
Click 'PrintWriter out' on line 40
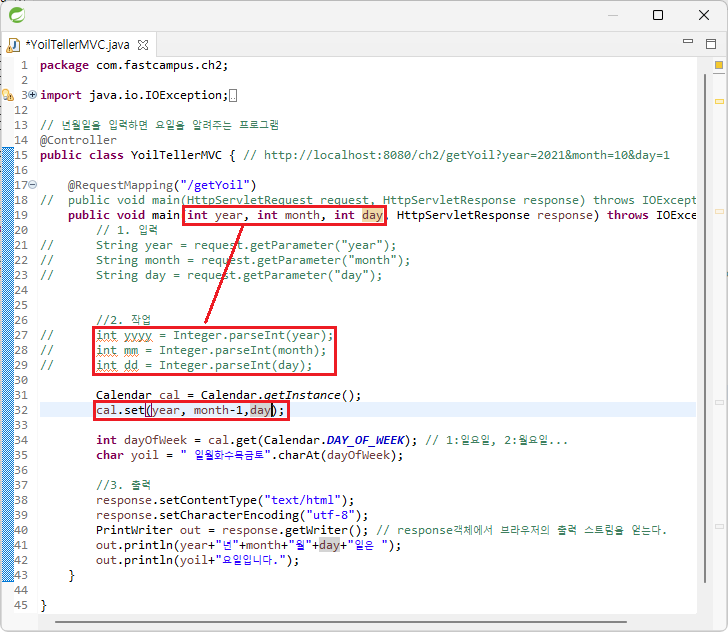click(148, 530)
